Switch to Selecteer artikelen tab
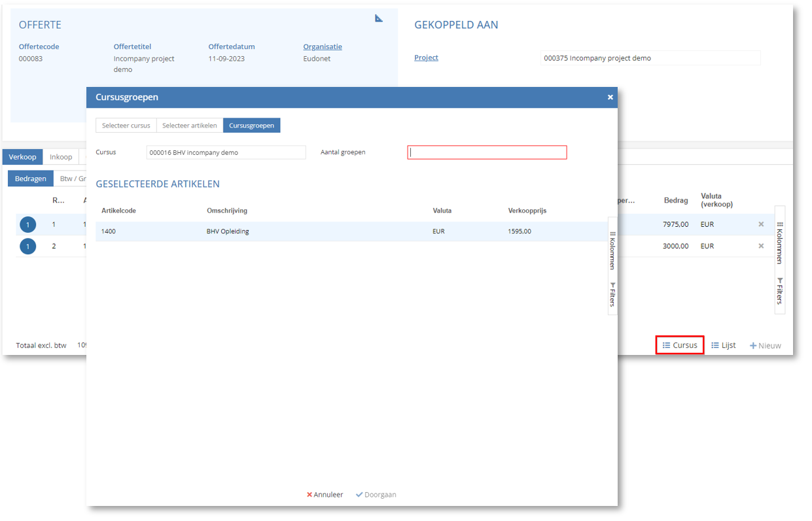 189,126
